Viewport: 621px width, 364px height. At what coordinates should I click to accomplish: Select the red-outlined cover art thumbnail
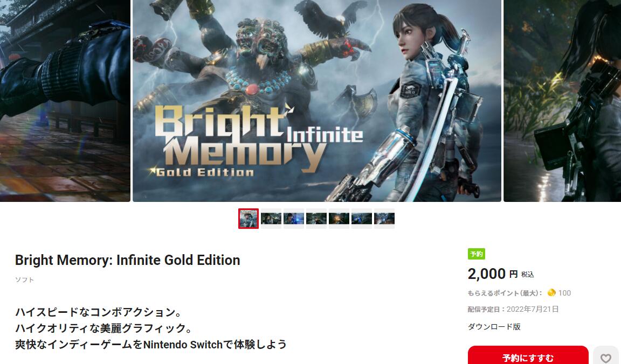249,219
